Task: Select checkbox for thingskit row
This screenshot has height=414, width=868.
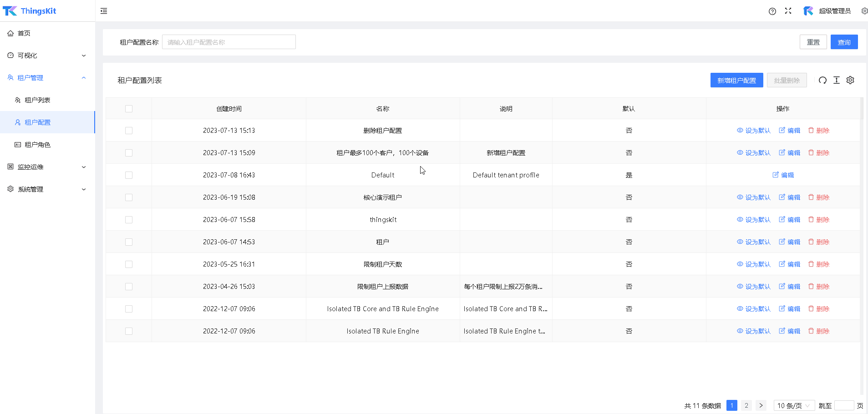Action: [129, 220]
